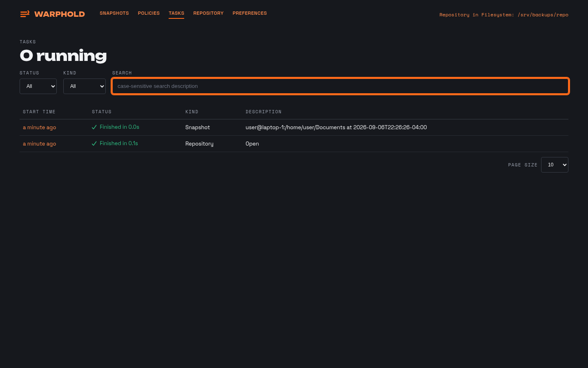
Task: Open the Preferences tab
Action: (249, 13)
